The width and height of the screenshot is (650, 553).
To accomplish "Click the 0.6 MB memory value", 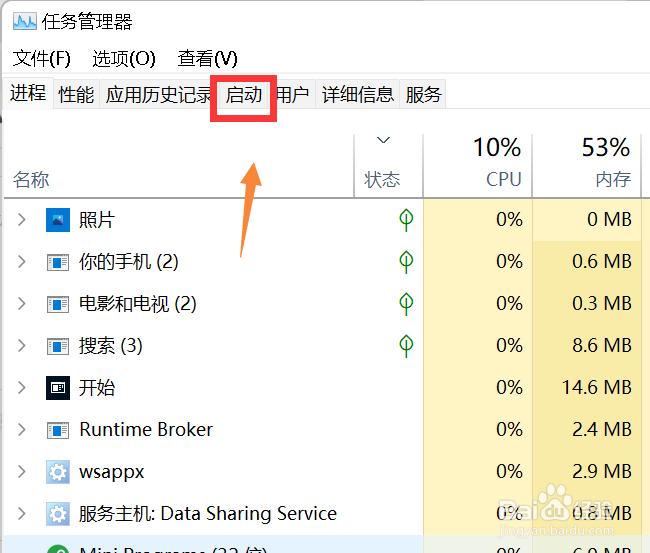I will 602,262.
